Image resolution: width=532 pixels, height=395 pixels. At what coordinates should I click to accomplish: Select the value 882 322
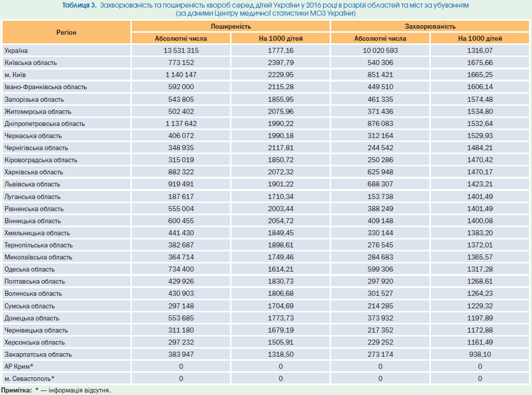[181, 172]
